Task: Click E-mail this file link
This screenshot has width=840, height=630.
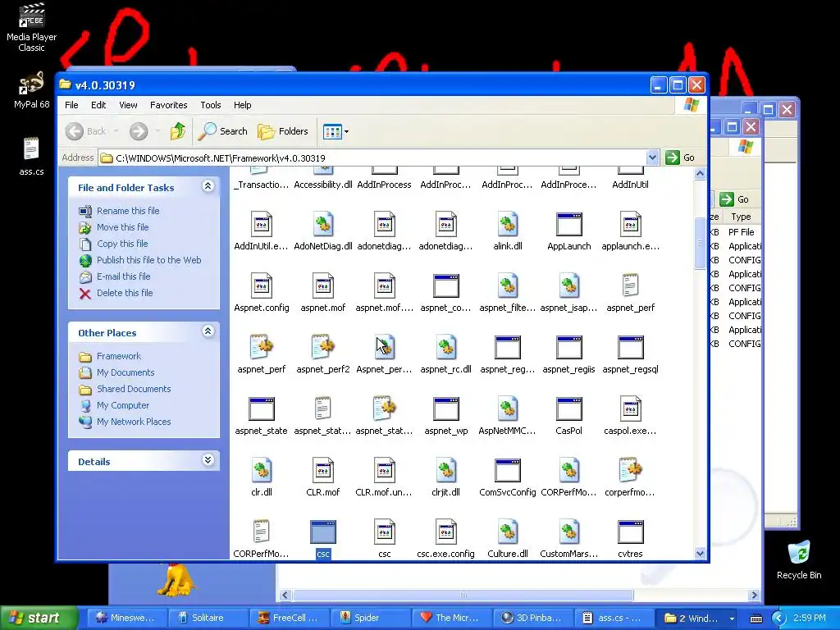Action: (x=123, y=276)
